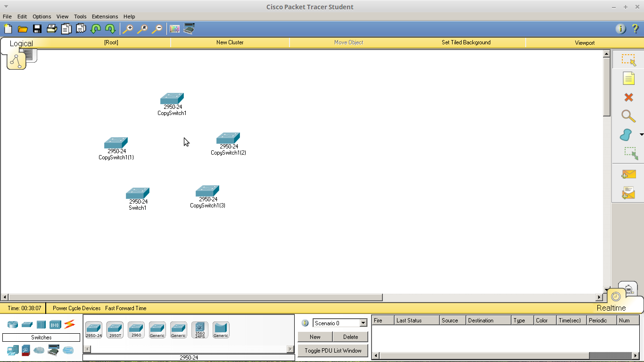Switch to the Logical workspace tab
The height and width of the screenshot is (362, 644).
coord(21,43)
